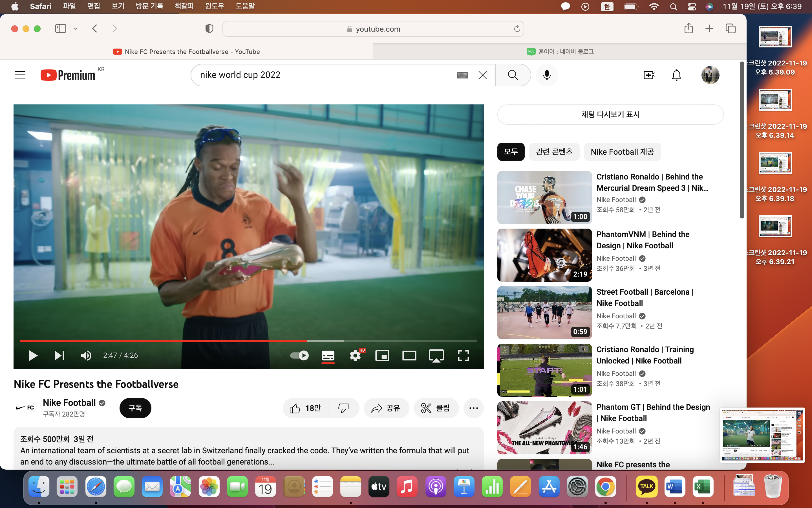Screen dimensions: 812x508
Task: Mute the video volume speaker icon
Action: click(86, 356)
